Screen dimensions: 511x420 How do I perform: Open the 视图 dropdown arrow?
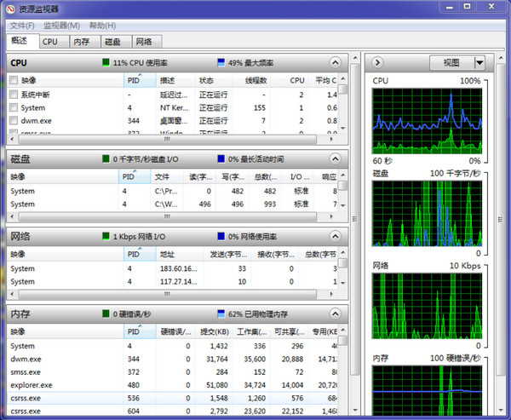(x=479, y=62)
